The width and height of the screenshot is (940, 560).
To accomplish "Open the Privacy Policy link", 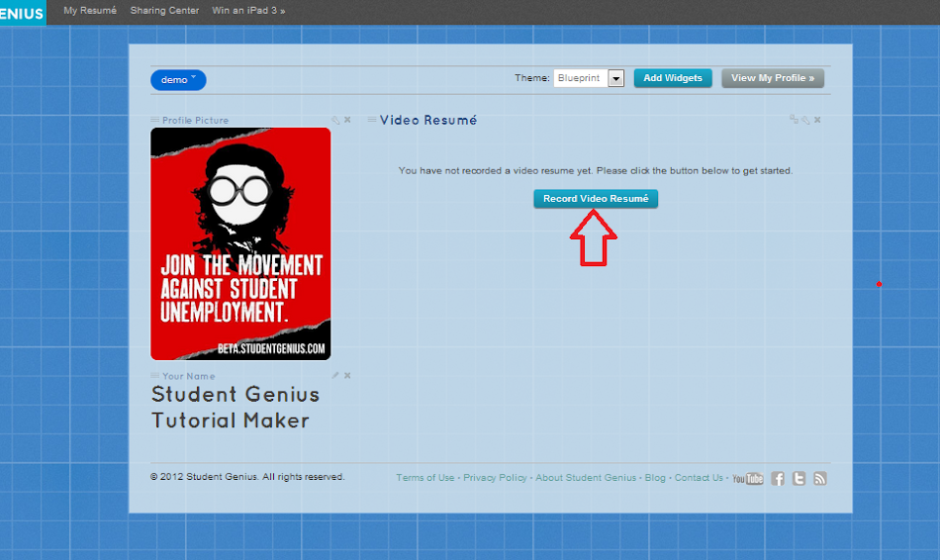I will (495, 477).
